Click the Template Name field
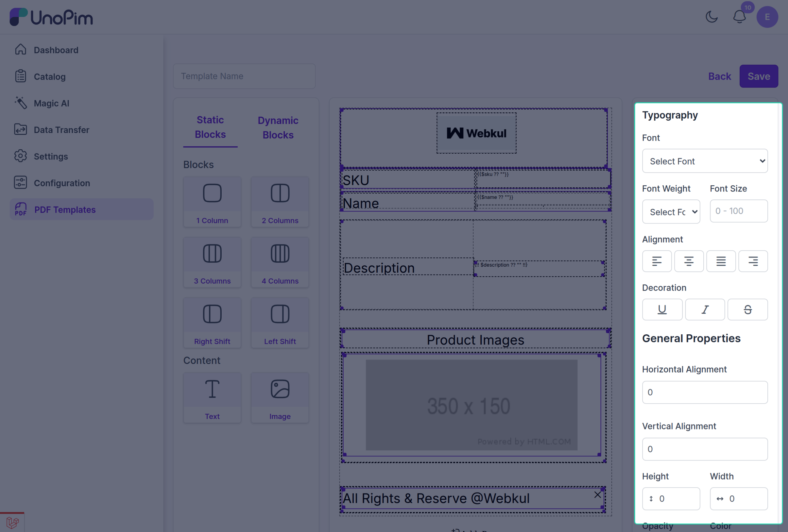The width and height of the screenshot is (788, 532). (244, 76)
